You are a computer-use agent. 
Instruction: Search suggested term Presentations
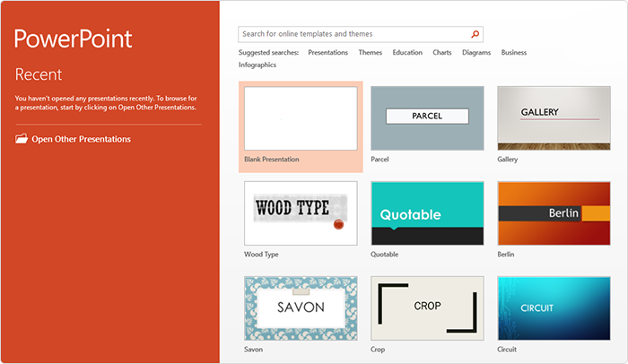click(327, 53)
